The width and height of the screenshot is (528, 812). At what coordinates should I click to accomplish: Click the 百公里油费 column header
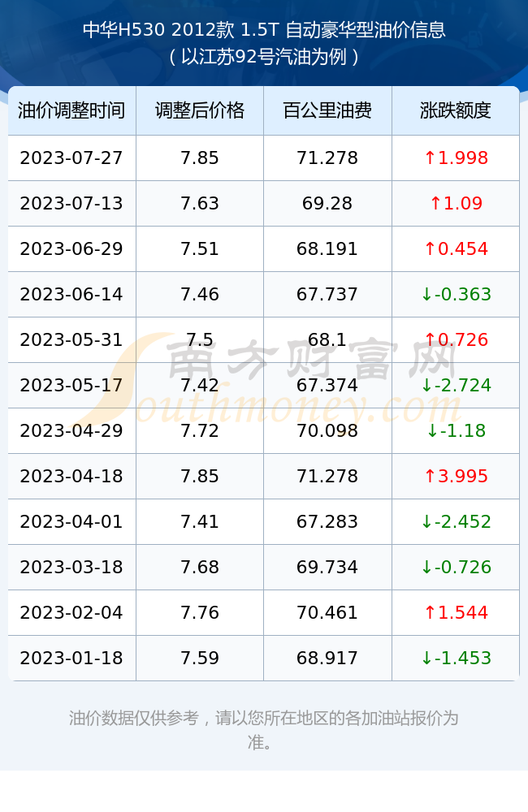(x=327, y=110)
